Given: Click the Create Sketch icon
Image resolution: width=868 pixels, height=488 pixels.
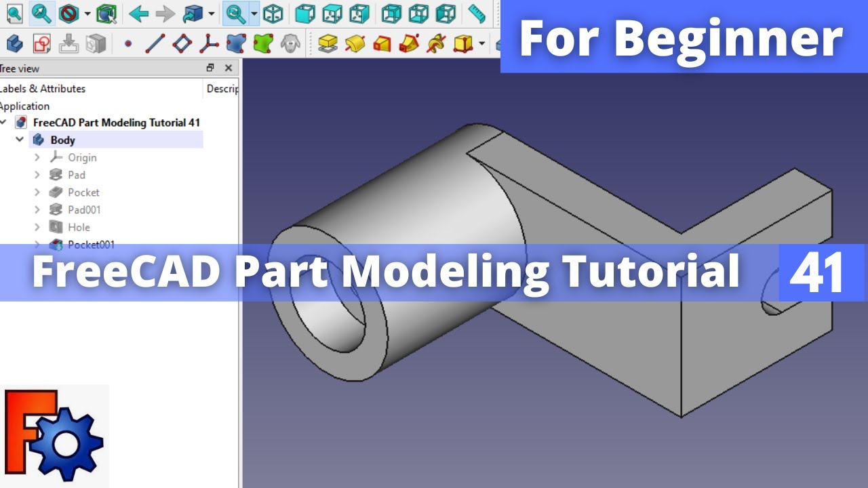Looking at the screenshot, I should [x=41, y=44].
